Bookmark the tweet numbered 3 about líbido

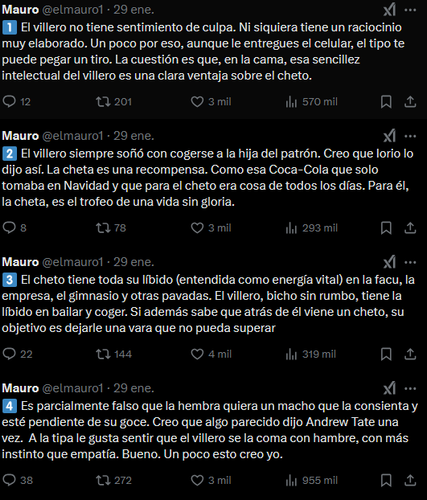(x=386, y=354)
